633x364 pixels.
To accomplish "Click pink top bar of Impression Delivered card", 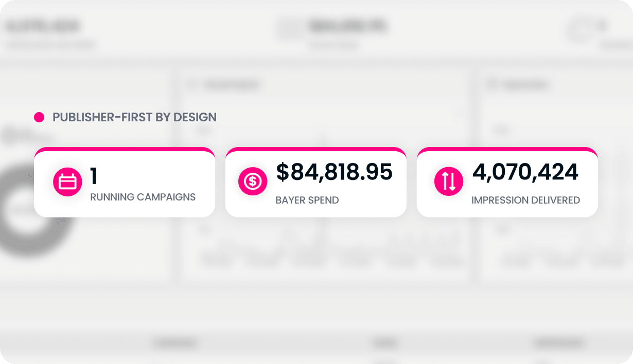I will (x=507, y=150).
